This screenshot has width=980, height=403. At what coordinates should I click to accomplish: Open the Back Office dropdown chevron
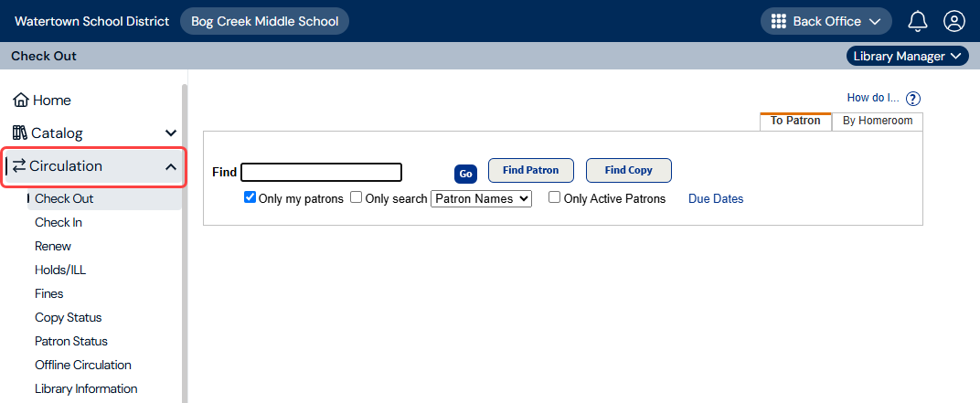pyautogui.click(x=874, y=21)
